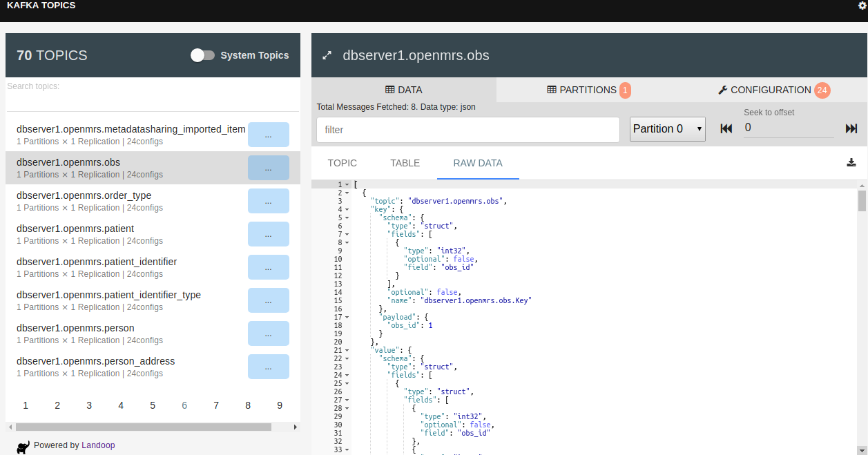
Task: Go to topics page 3
Action: pyautogui.click(x=89, y=405)
